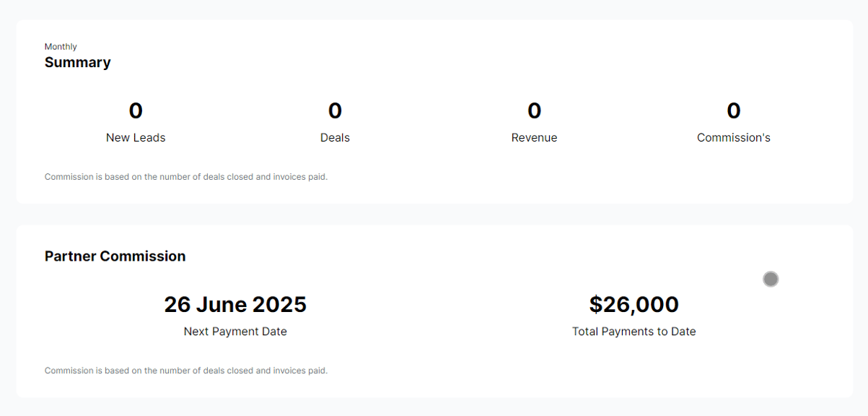Select the Next Payment Date label
868x416 pixels.
(235, 332)
